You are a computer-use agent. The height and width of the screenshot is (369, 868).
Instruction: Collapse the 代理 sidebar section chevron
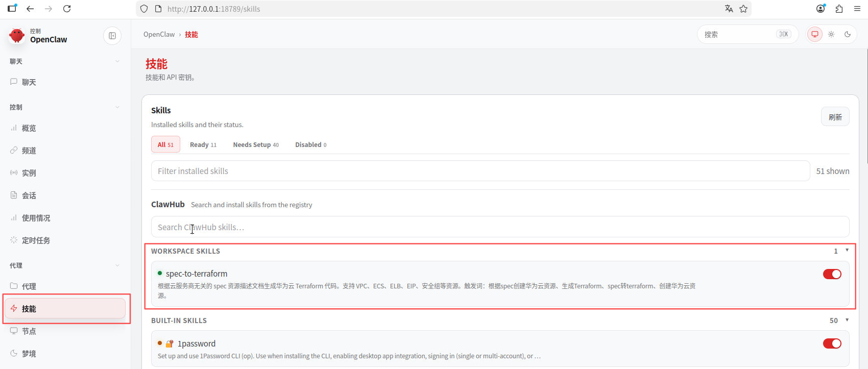click(x=117, y=265)
